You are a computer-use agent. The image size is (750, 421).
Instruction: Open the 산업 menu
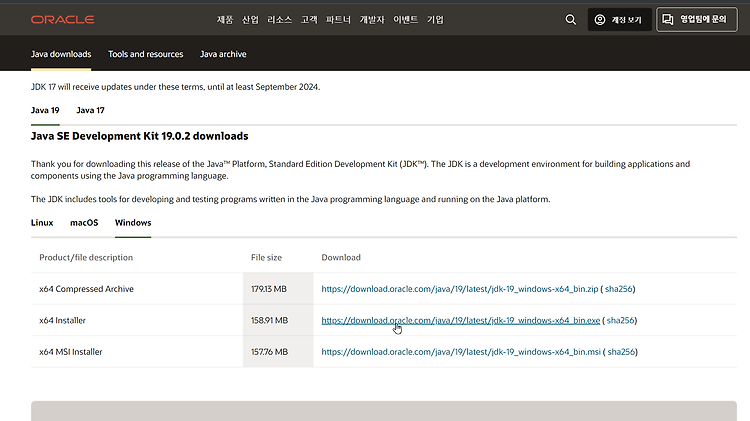click(250, 20)
